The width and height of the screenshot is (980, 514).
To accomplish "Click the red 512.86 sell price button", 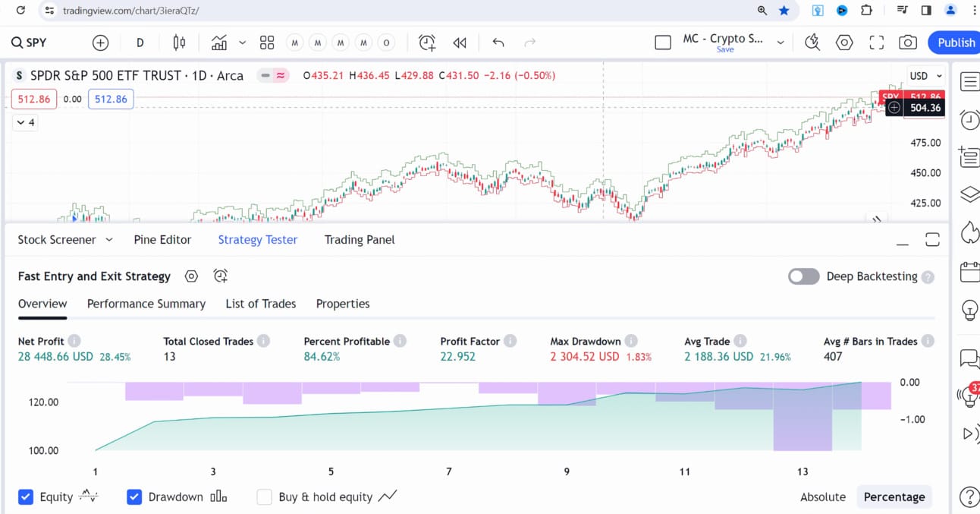I will (33, 99).
